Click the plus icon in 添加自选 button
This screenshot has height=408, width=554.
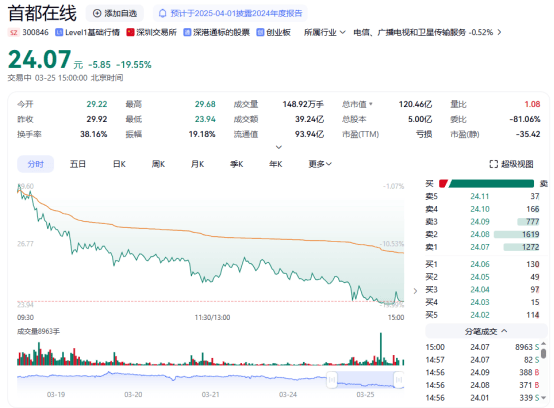click(x=97, y=13)
